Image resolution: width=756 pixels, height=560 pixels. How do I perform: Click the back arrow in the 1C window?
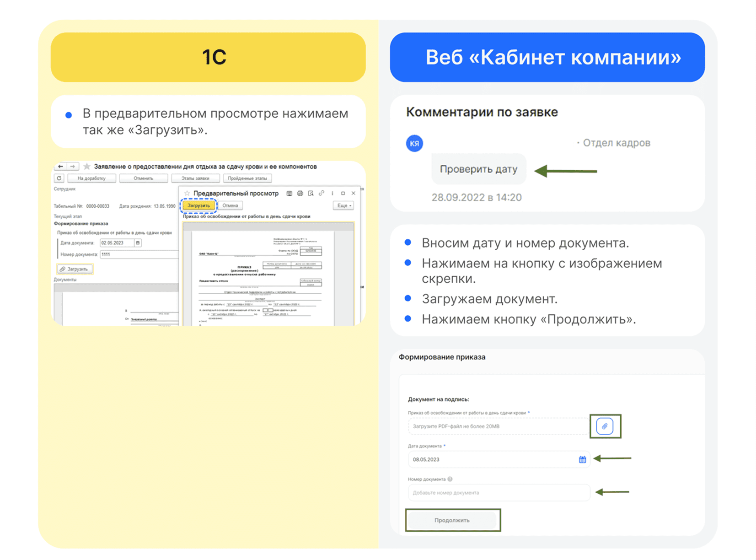point(60,167)
